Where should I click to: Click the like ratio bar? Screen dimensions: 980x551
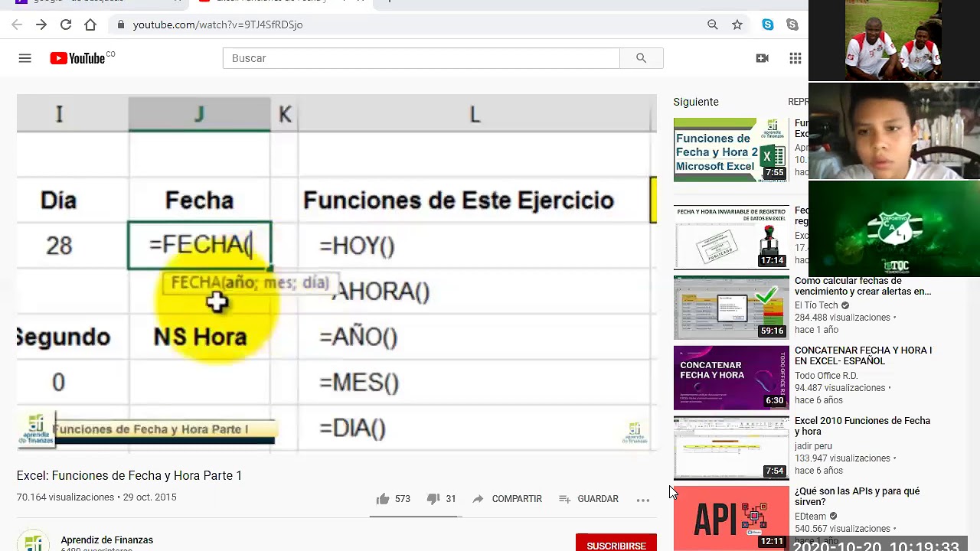point(415,517)
